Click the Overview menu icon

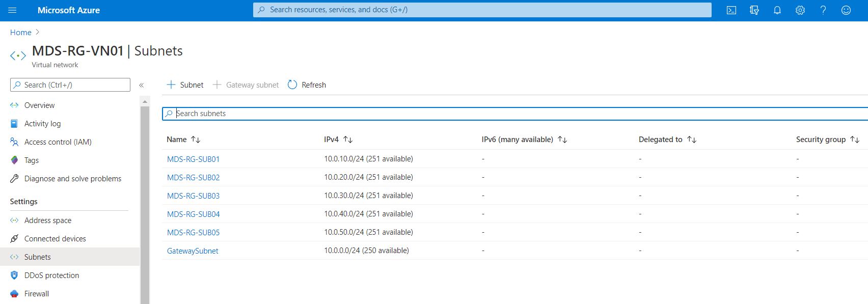(14, 105)
